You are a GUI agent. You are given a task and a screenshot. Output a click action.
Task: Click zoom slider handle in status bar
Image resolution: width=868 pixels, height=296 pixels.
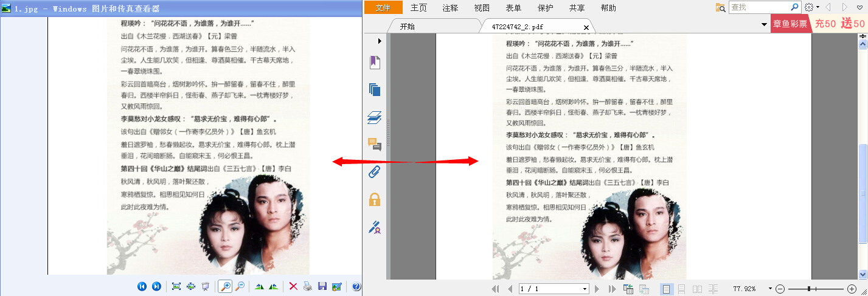click(808, 289)
